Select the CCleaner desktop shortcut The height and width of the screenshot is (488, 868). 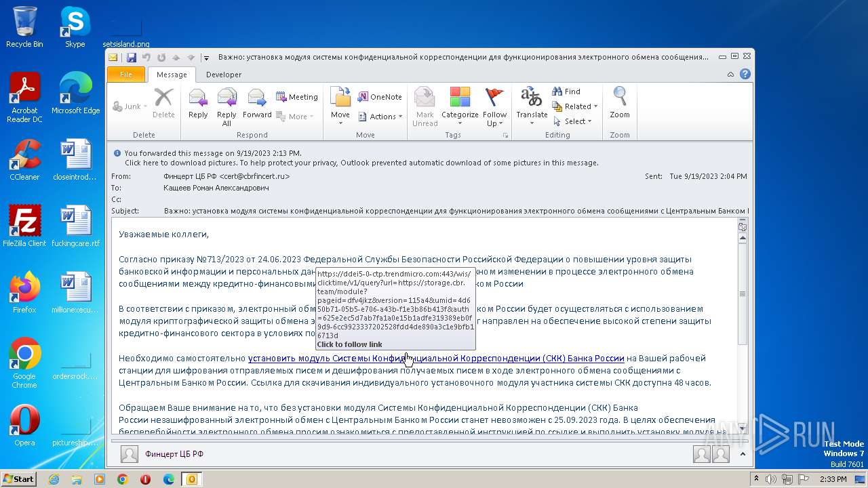click(24, 160)
